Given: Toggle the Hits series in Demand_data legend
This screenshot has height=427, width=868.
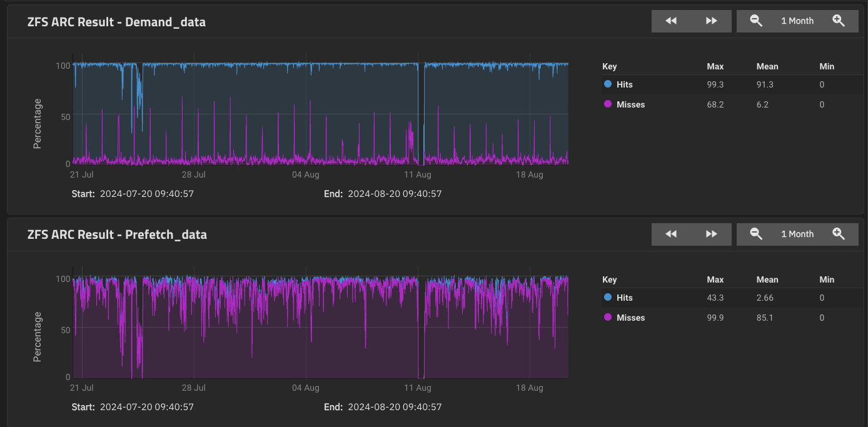Looking at the screenshot, I should click(625, 84).
